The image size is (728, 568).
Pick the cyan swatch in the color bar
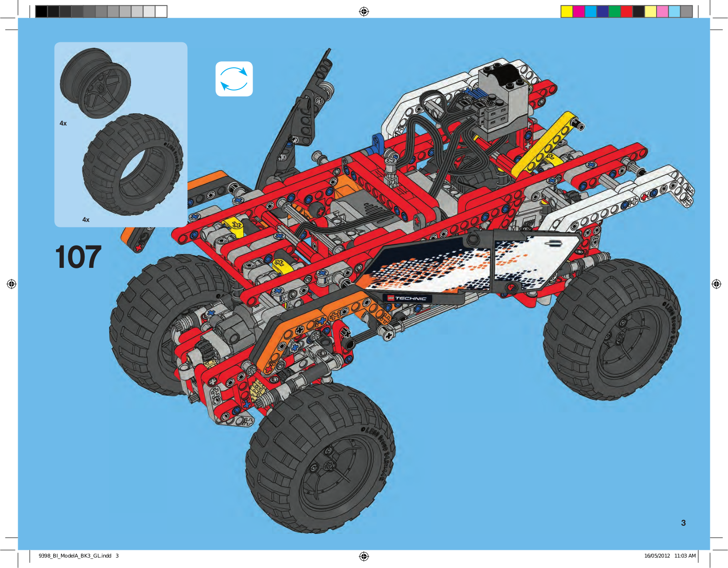point(591,11)
